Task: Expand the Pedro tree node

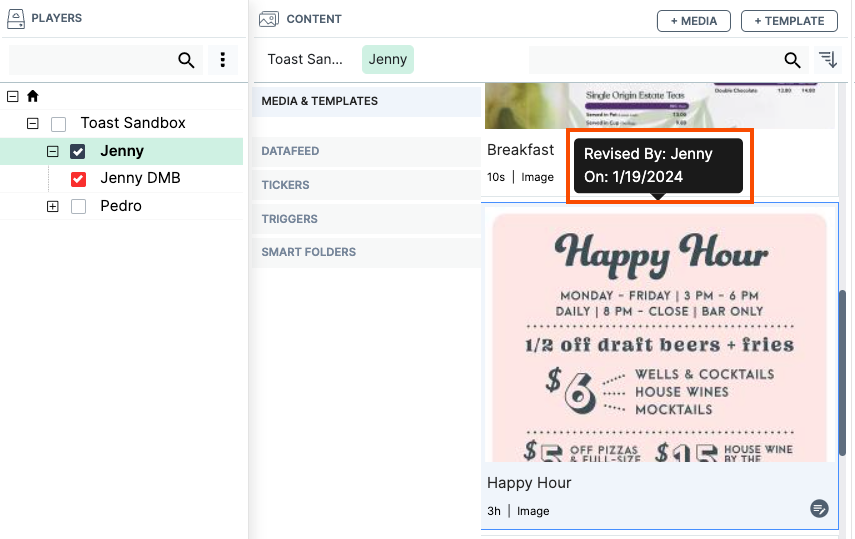Action: (53, 206)
